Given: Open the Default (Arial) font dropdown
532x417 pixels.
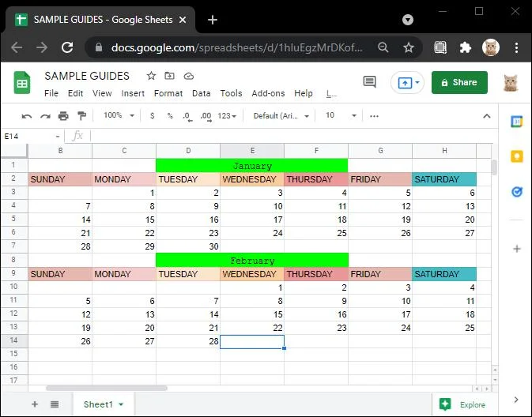Looking at the screenshot, I should [281, 116].
